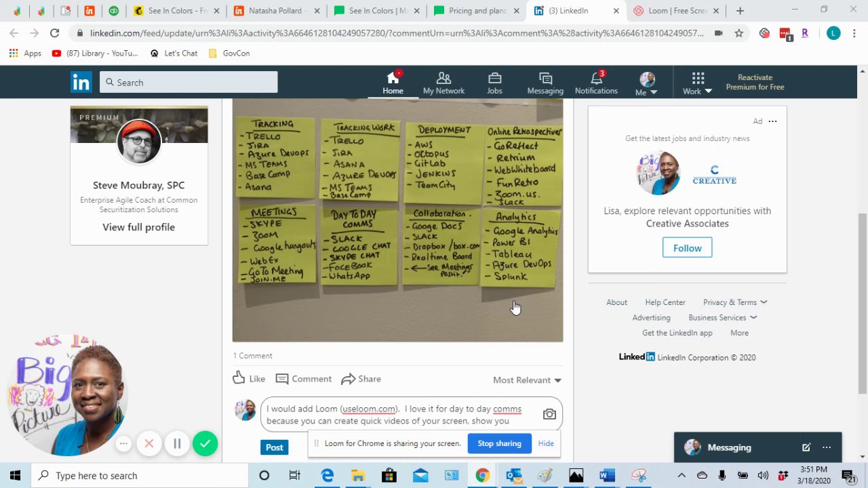The height and width of the screenshot is (488, 868).
Task: Switch to Pricing and plans tab
Action: tap(477, 11)
